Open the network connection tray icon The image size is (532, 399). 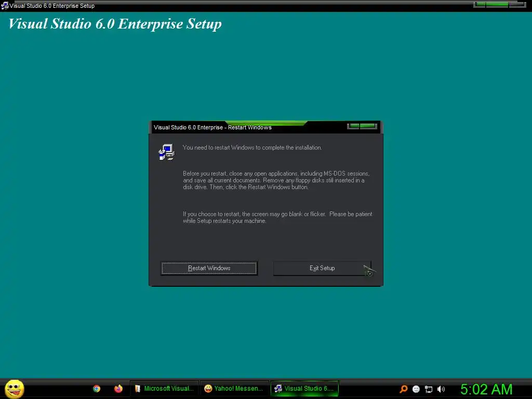[x=429, y=389]
